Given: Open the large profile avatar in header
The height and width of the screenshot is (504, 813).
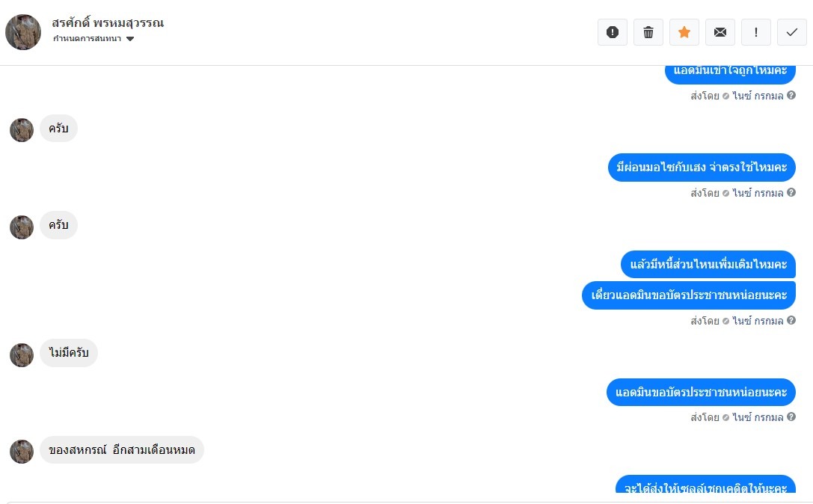Looking at the screenshot, I should click(23, 32).
